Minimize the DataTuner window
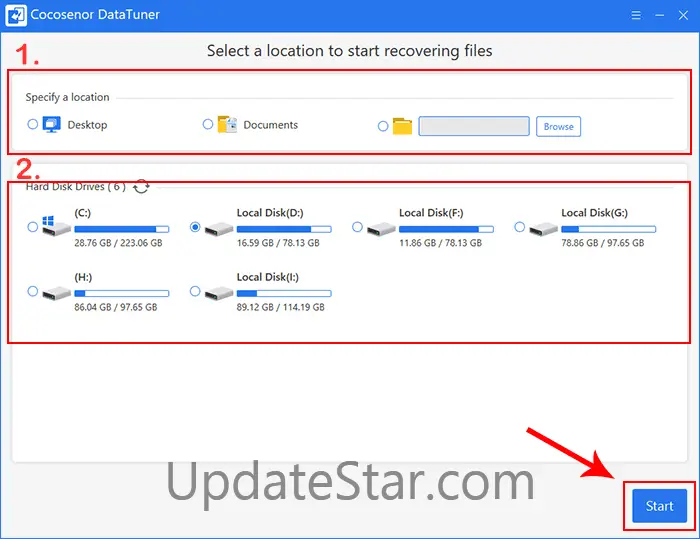Image resolution: width=700 pixels, height=539 pixels. pos(659,15)
